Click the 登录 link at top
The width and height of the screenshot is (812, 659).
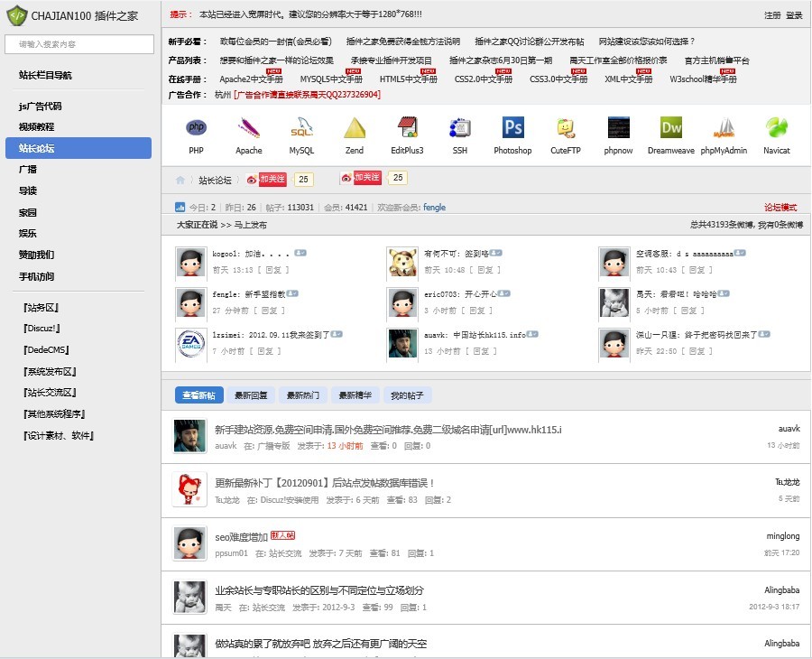click(x=794, y=15)
